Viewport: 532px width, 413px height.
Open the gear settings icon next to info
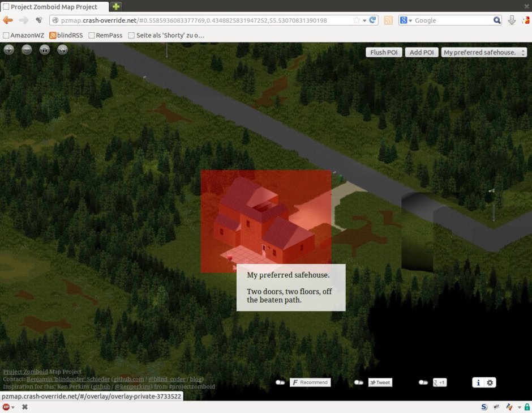tap(490, 382)
